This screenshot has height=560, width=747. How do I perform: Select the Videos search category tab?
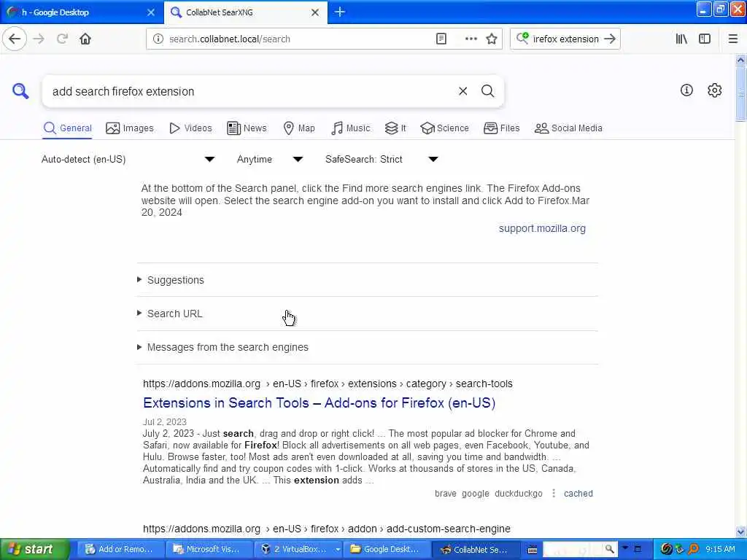coord(190,128)
